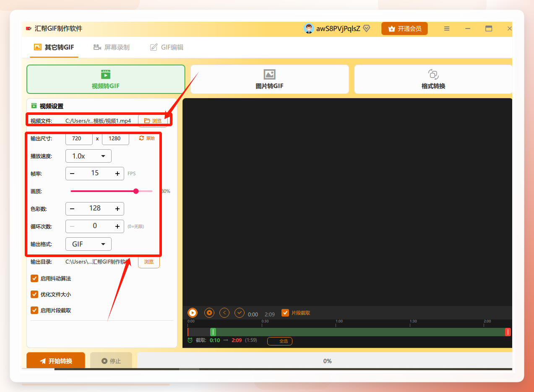The image size is (534, 392).
Task: Click the stop recording circle icon
Action: (209, 313)
